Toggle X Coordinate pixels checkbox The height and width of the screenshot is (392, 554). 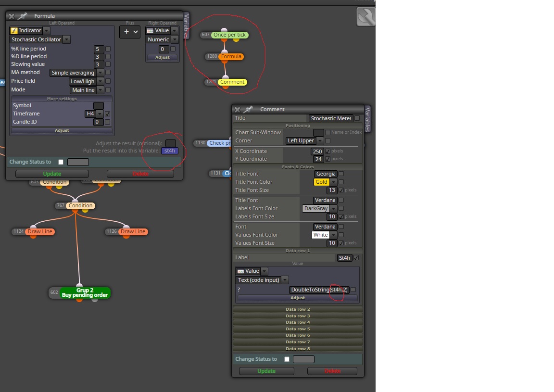coord(328,152)
